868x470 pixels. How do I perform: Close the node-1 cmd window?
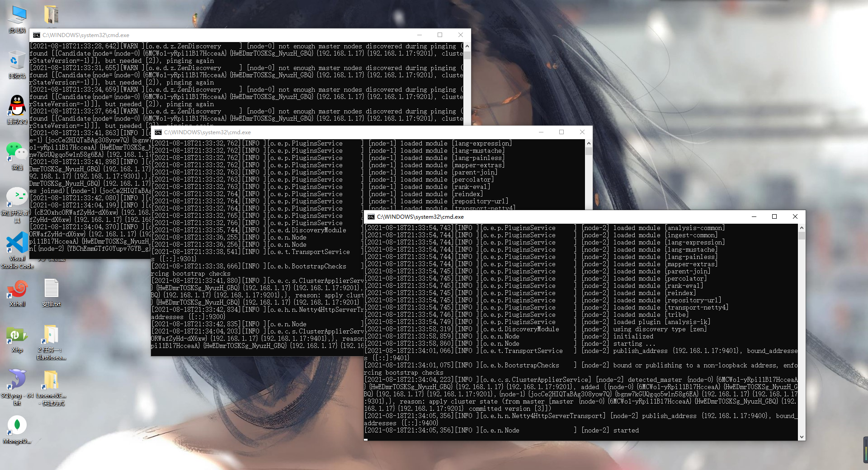pos(582,132)
